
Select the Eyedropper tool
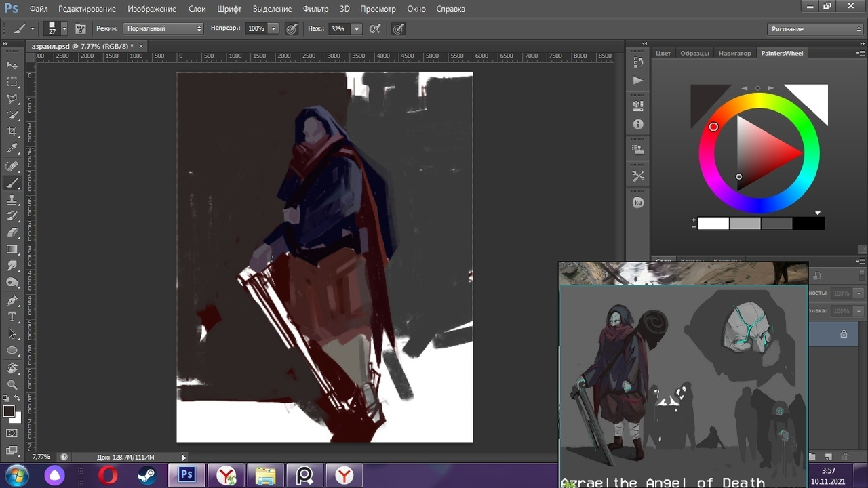tap(12, 149)
